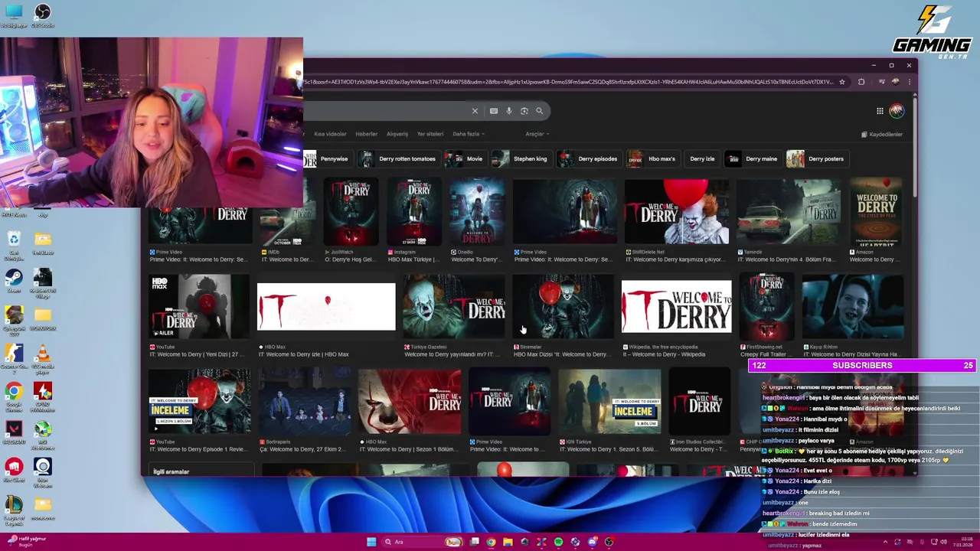Open Türkiye Gazetesi Pennywise image
The width and height of the screenshot is (980, 551).
tap(454, 307)
